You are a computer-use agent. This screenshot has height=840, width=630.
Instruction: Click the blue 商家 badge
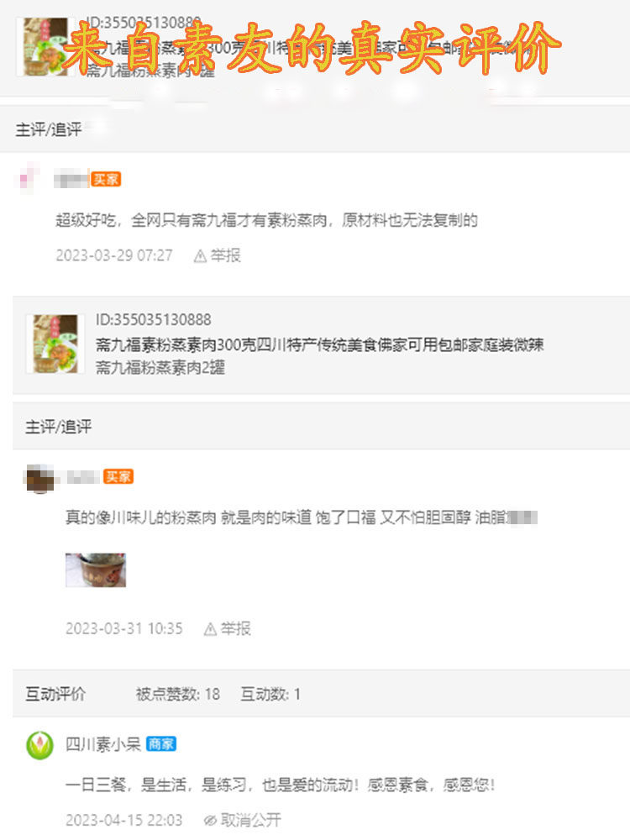(x=161, y=743)
